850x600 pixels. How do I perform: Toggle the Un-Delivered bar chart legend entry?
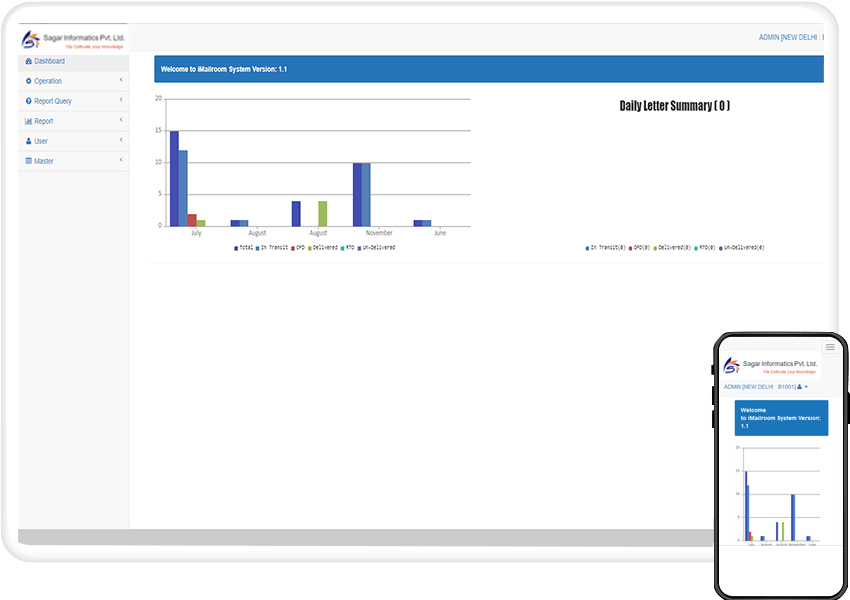pos(376,248)
